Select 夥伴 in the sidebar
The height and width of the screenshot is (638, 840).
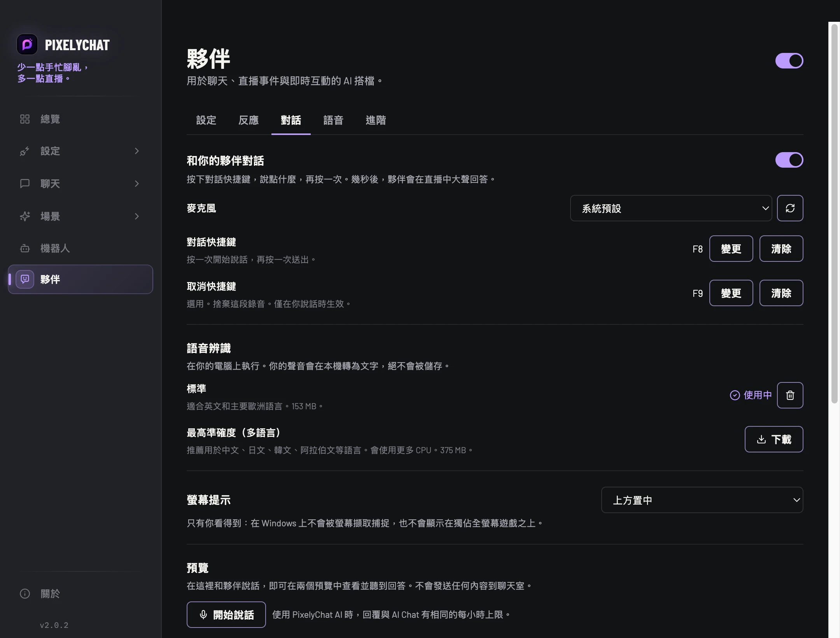point(80,279)
